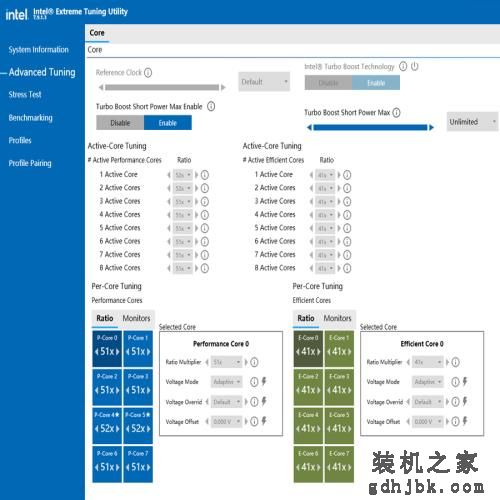The image size is (500, 500).
Task: Show info for Turbo Boost Short Power Max Enable
Action: pos(211,106)
